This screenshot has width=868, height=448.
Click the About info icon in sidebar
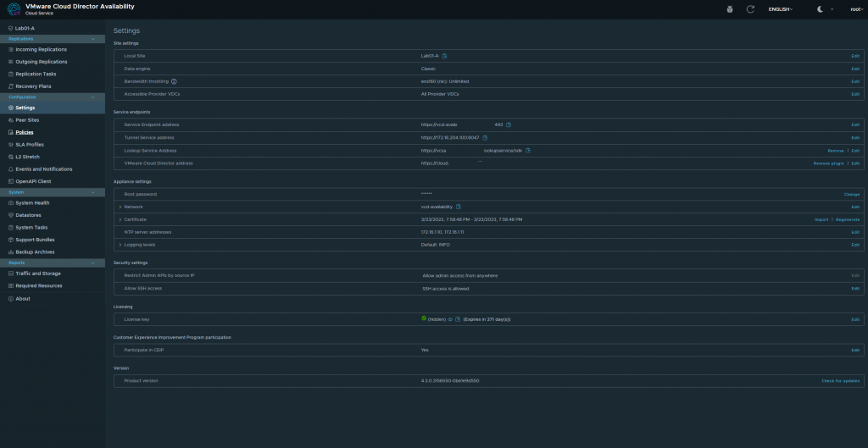pyautogui.click(x=11, y=299)
